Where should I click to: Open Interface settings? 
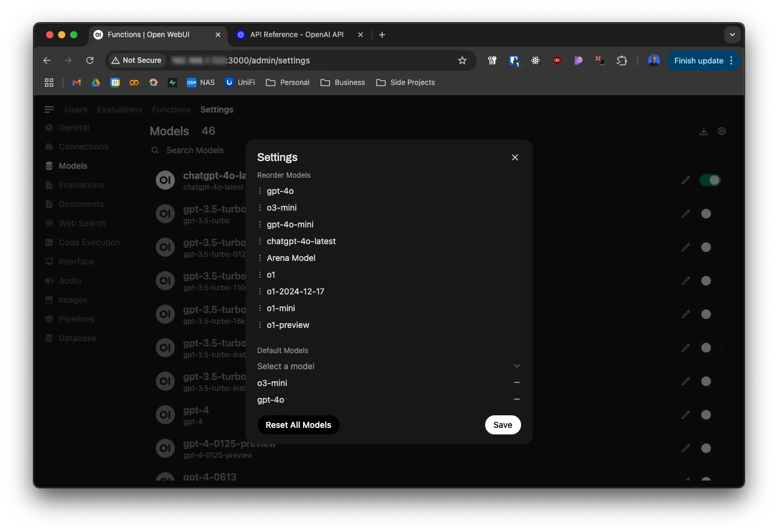click(69, 262)
